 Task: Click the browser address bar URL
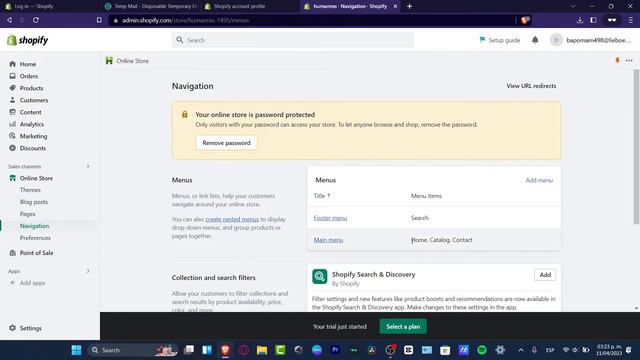coord(185,20)
